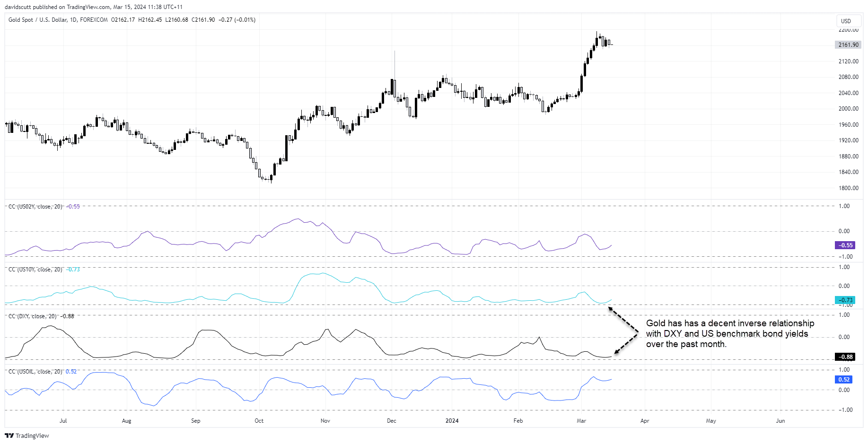Image resolution: width=868 pixels, height=444 pixels.
Task: Click the May label on time axis
Action: tap(711, 421)
